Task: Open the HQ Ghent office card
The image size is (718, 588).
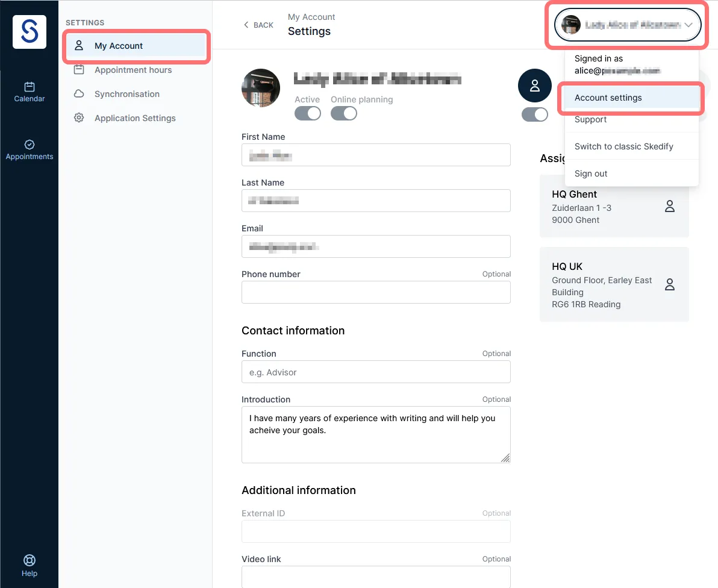Action: (x=614, y=206)
